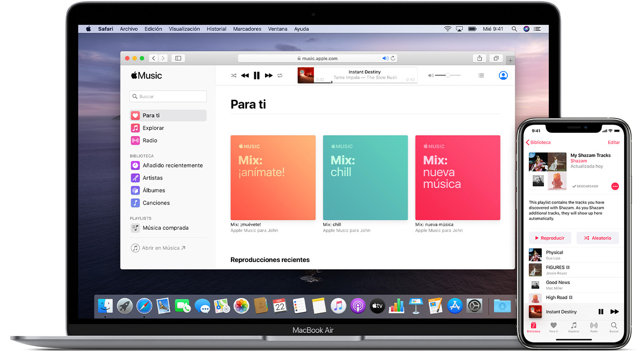
Task: Open the Música comprada playlist
Action: point(168,228)
